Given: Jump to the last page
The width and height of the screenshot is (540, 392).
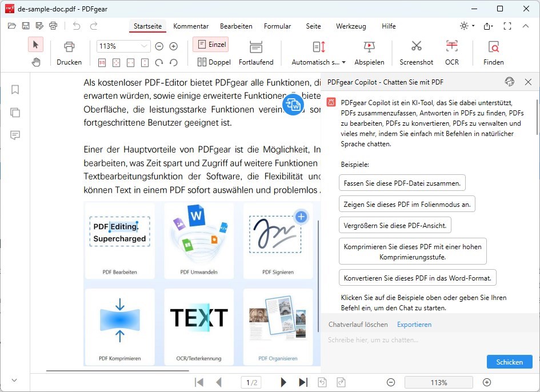Looking at the screenshot, I should click(303, 382).
